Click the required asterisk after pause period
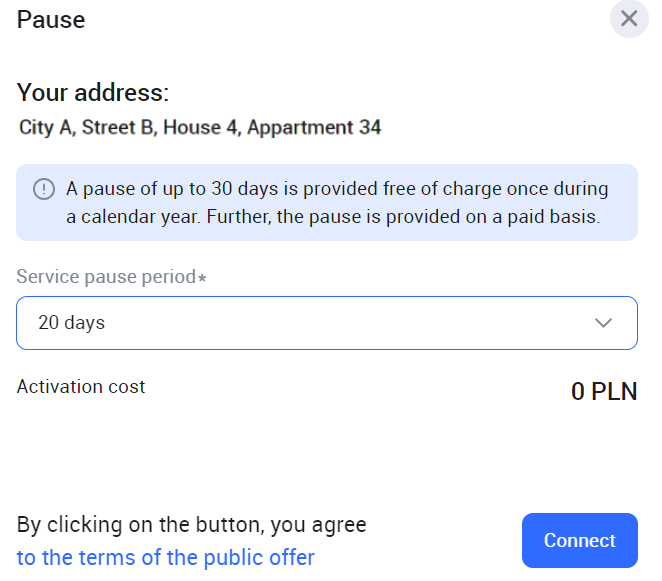Screen dimensions: 662x581 coord(202,278)
